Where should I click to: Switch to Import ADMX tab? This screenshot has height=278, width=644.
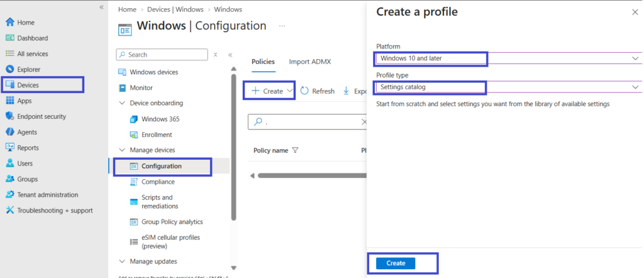point(310,62)
